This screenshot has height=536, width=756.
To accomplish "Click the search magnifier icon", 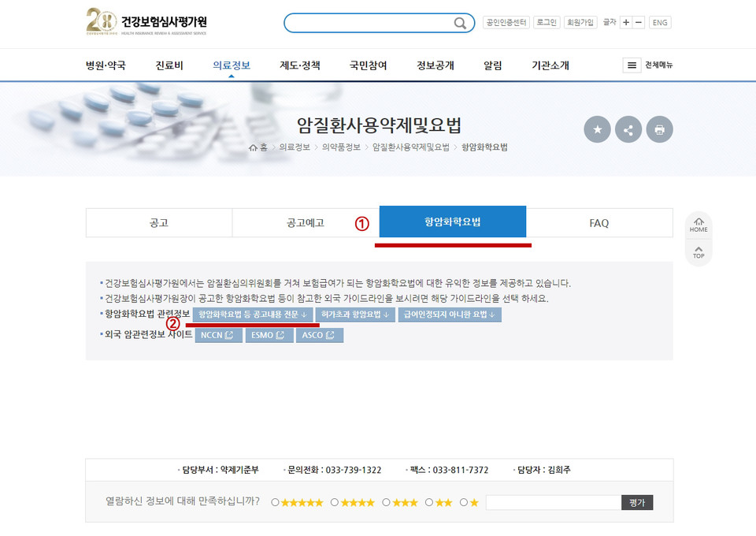I will pos(460,23).
